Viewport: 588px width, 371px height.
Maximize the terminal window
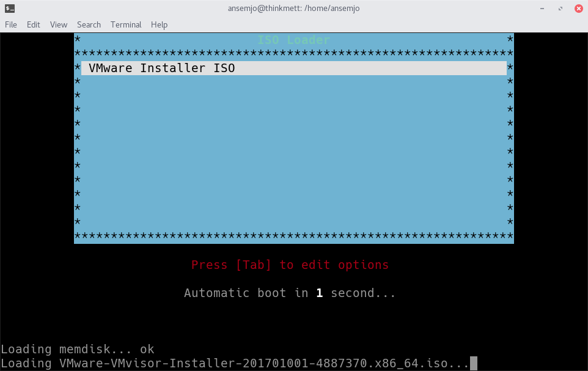click(x=559, y=9)
